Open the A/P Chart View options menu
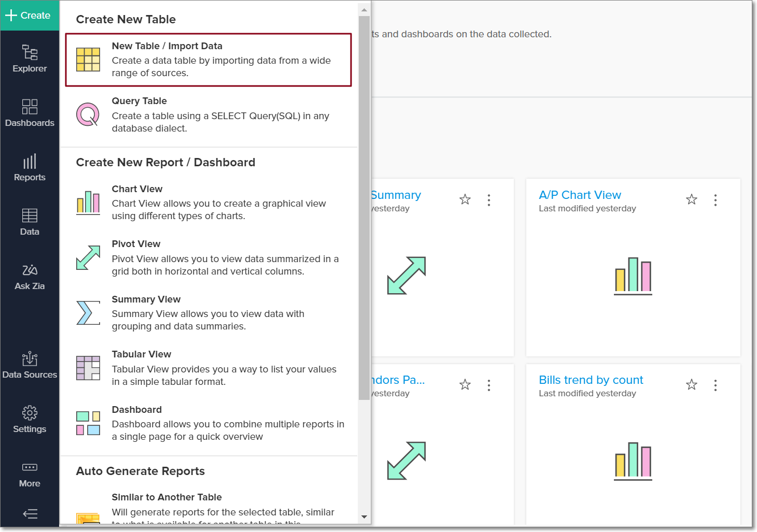 (x=716, y=200)
